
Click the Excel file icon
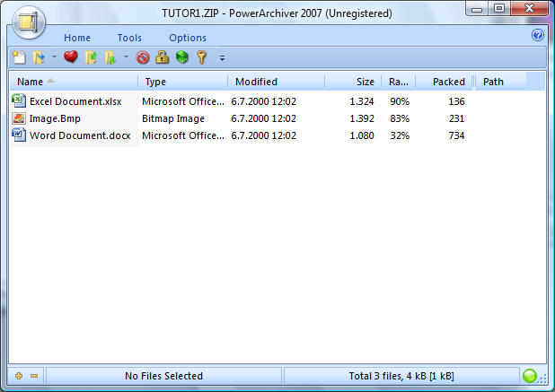click(19, 100)
